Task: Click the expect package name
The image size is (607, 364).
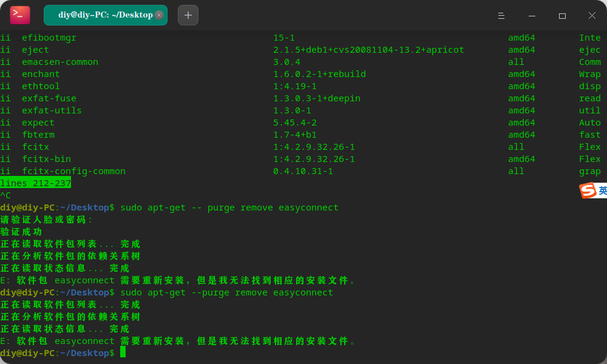Action: (x=38, y=123)
